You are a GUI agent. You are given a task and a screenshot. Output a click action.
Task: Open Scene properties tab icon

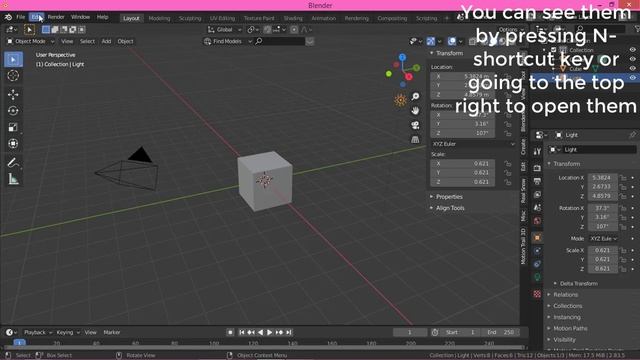click(537, 208)
